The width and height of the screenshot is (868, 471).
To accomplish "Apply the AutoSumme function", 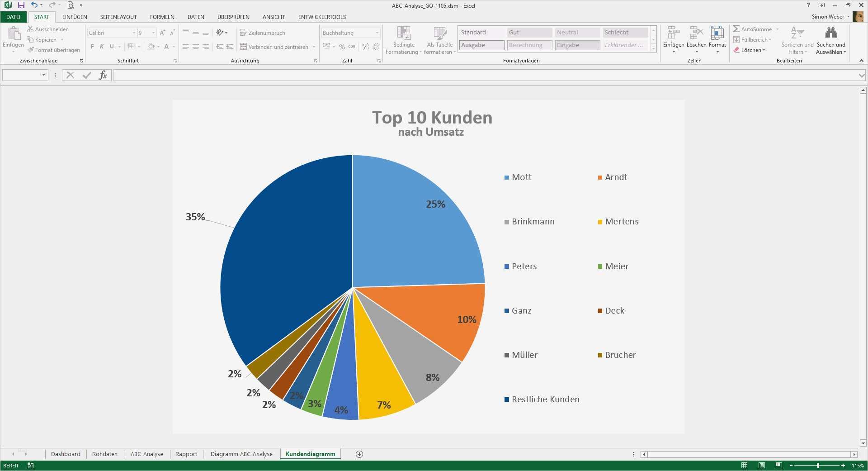I will coord(754,29).
